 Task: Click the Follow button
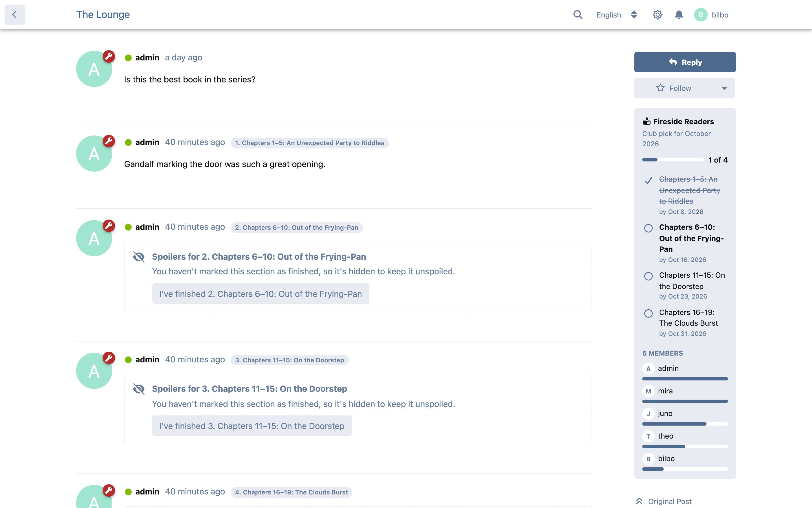[x=673, y=88]
